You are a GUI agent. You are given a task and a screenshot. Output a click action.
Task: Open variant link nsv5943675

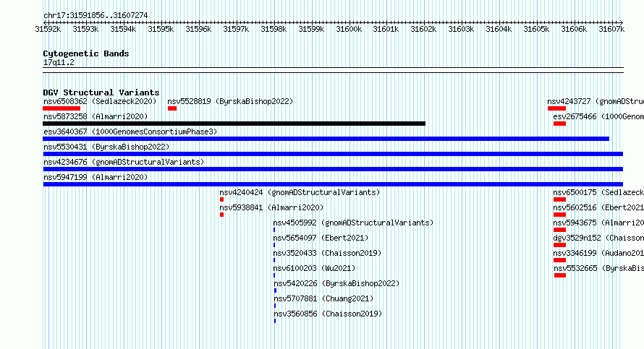[598, 223]
